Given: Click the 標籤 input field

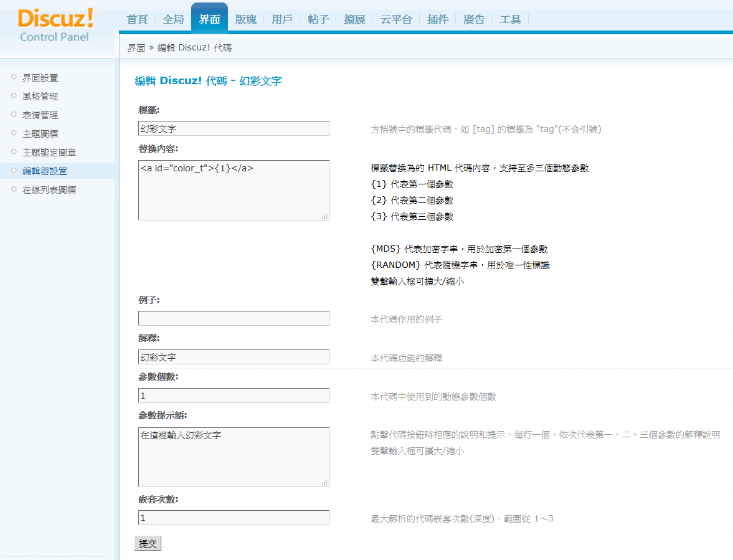Looking at the screenshot, I should pyautogui.click(x=234, y=128).
